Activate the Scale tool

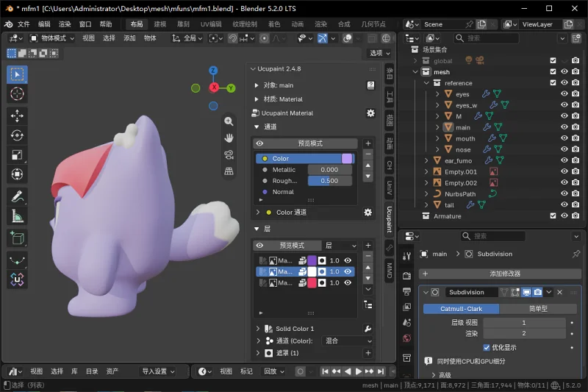[17, 155]
